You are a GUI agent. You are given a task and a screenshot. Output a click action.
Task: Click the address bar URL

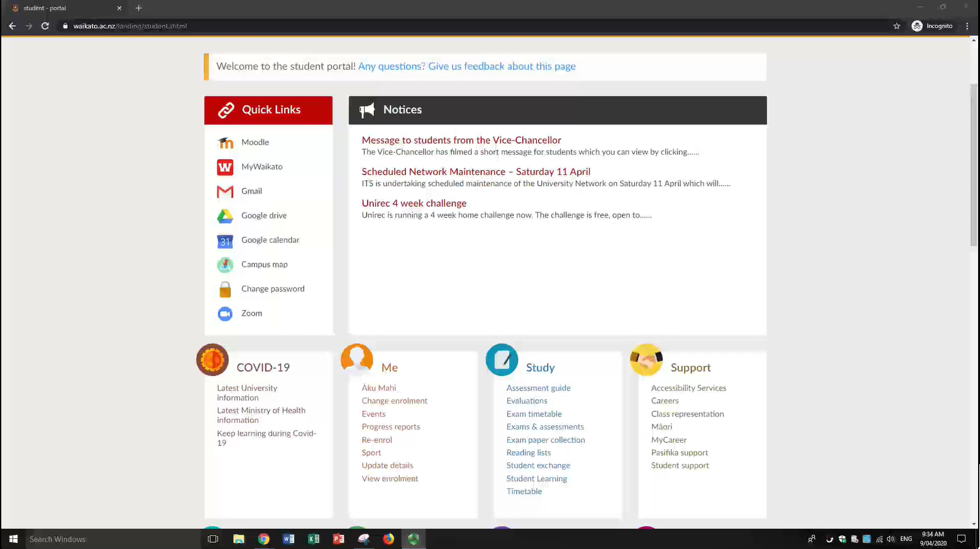tap(130, 26)
